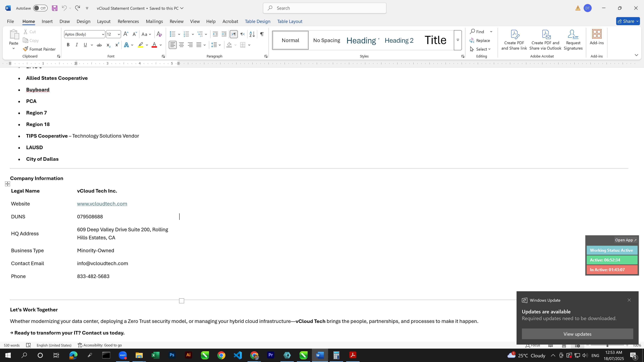Click the warning triangle icon
This screenshot has width=644, height=362.
click(578, 8)
